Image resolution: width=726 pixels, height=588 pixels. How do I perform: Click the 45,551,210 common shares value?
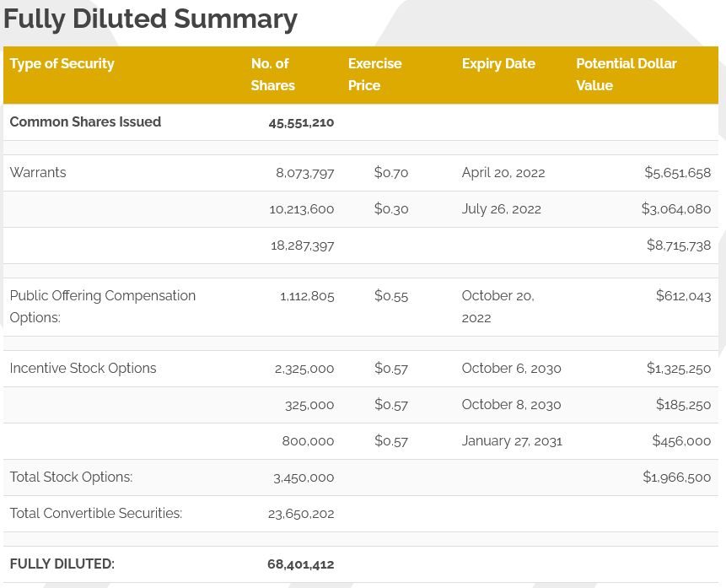click(301, 122)
